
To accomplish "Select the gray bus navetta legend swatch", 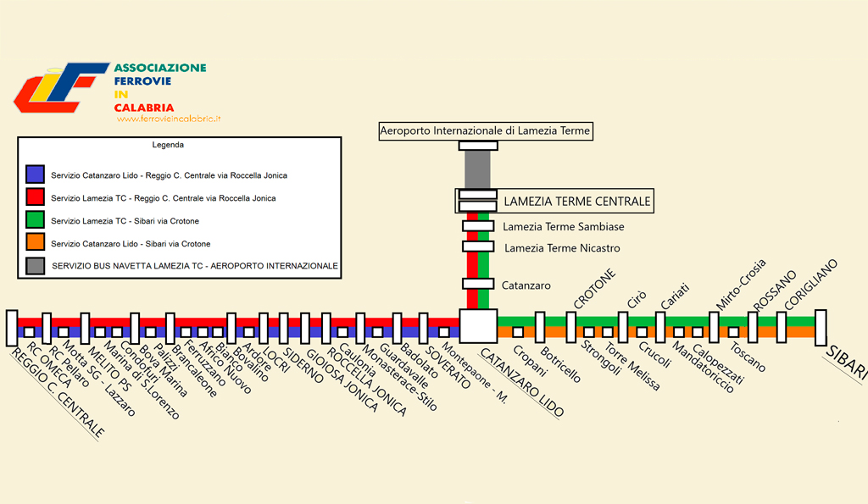I will point(36,266).
